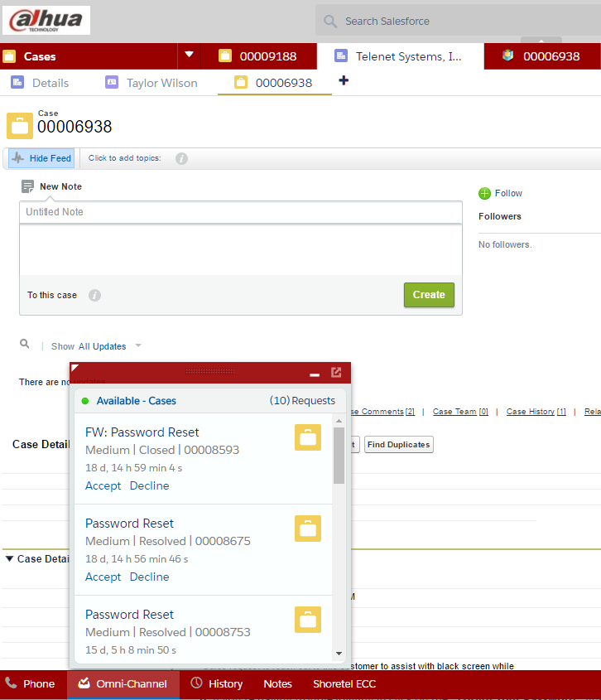Open the Cases tab dropdown arrow
Viewport: 601px width, 700px height.
(190, 55)
